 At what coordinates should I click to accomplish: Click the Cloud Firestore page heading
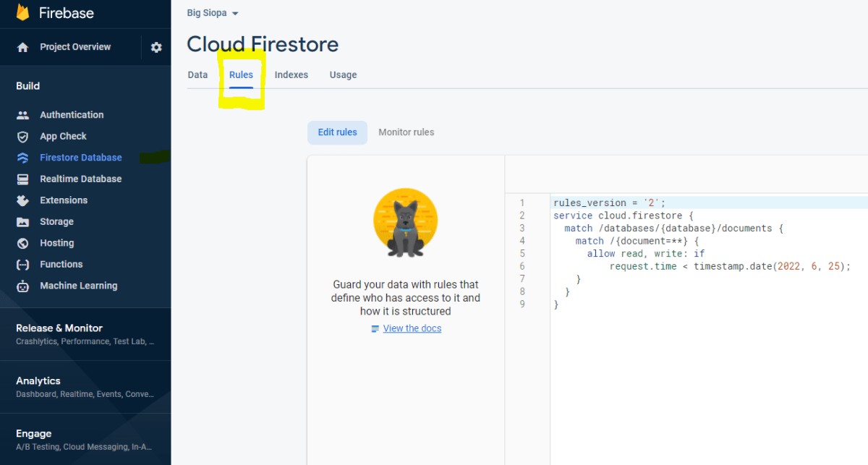point(263,44)
